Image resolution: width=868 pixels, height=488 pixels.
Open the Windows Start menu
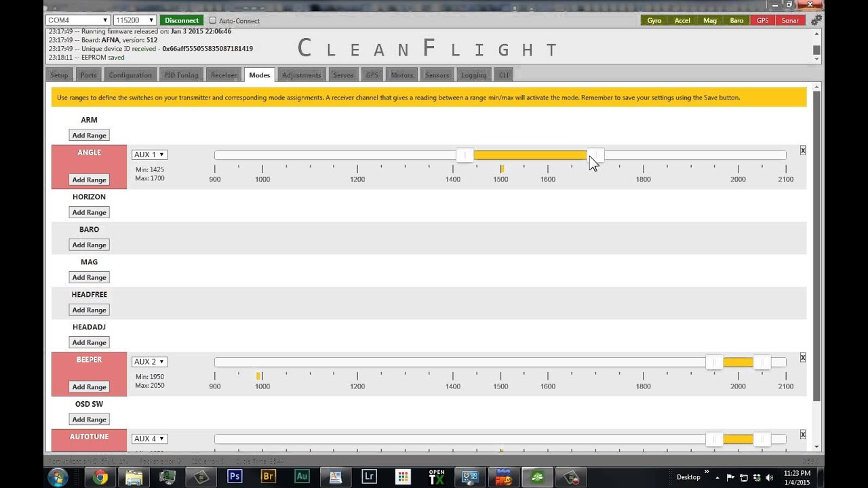coord(57,477)
